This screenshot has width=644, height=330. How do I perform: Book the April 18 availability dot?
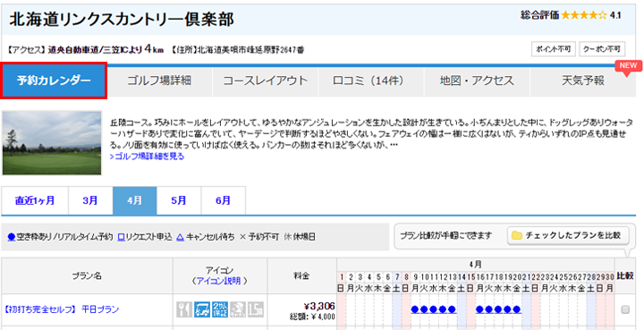[498, 309]
